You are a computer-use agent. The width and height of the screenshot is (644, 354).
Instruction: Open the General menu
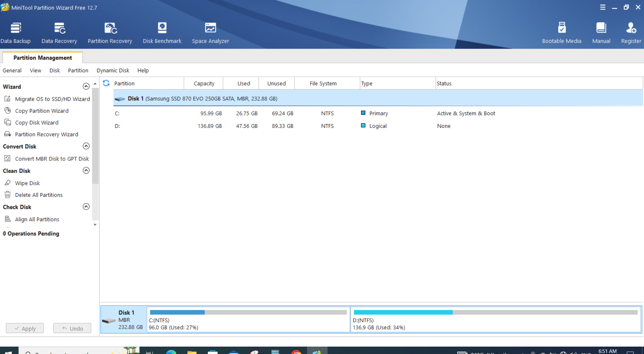pos(12,70)
